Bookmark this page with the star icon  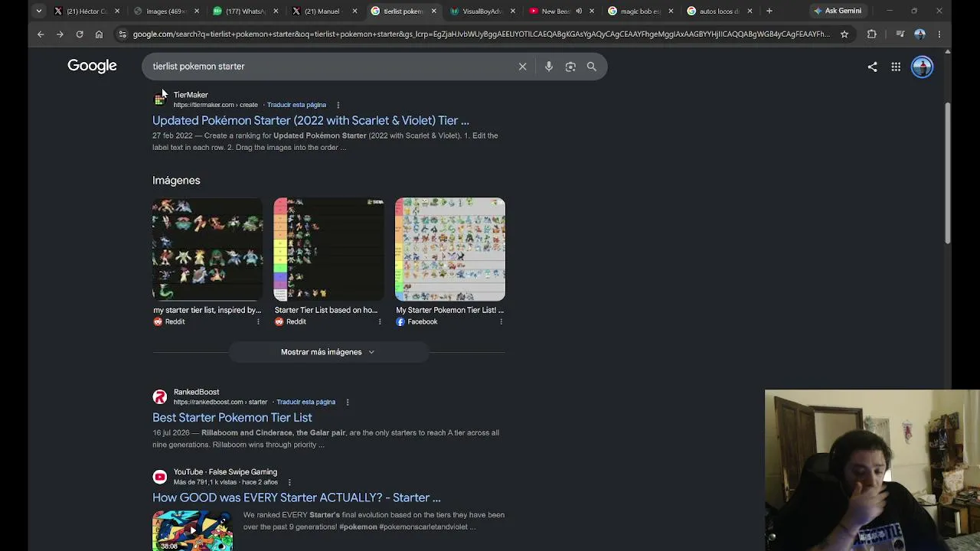click(844, 34)
